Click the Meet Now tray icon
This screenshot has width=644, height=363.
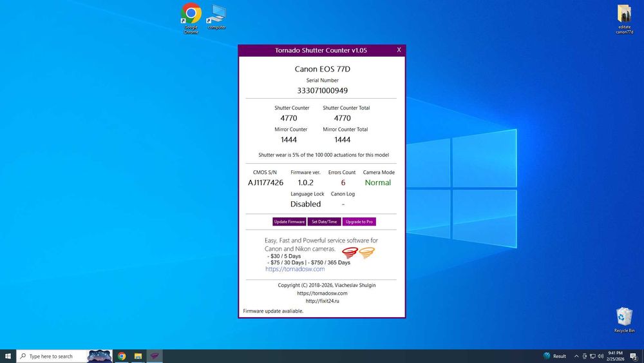[x=585, y=356]
